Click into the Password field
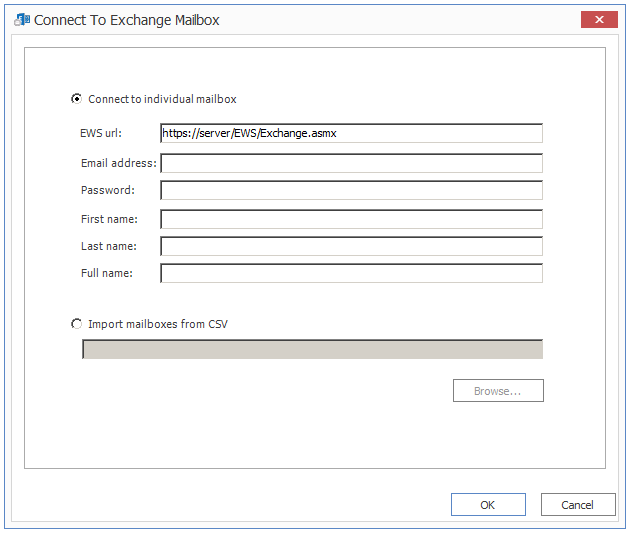Screen dimensions: 629x533 (351, 190)
